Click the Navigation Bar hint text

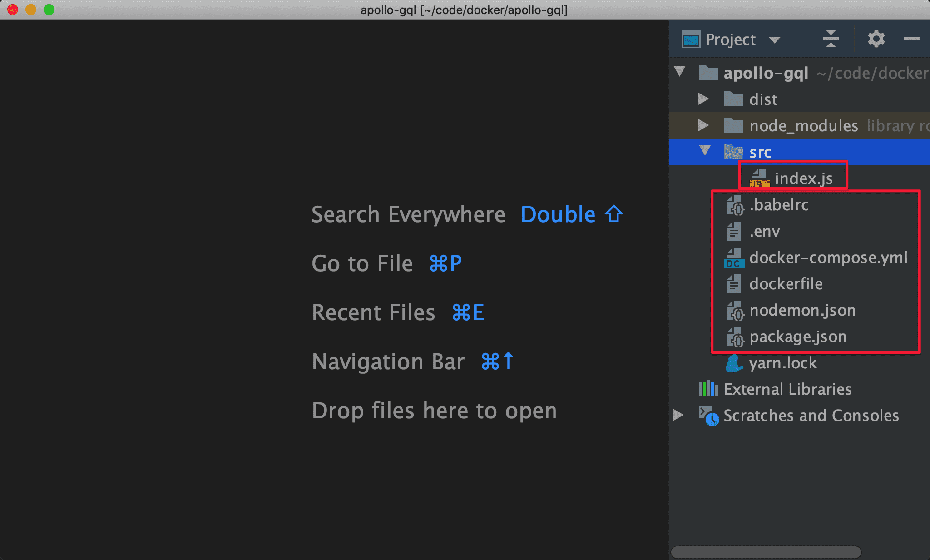pos(388,362)
